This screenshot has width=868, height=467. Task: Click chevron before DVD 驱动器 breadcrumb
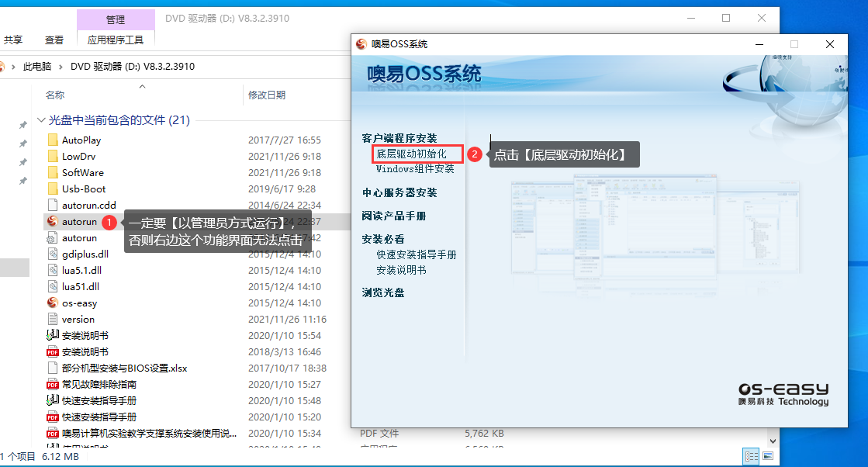(x=62, y=67)
